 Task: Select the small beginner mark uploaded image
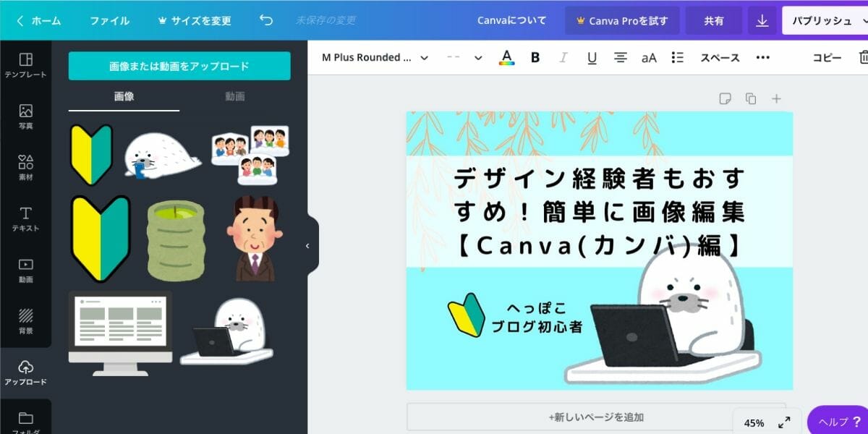(91, 154)
